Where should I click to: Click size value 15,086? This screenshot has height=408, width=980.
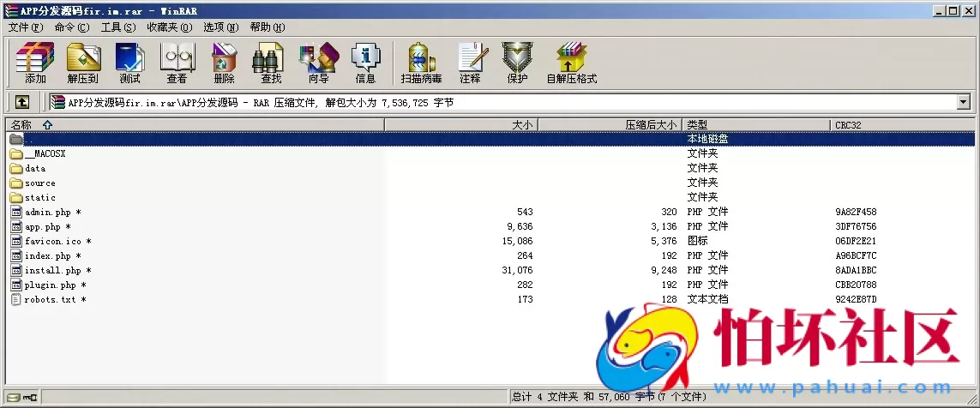[517, 241]
